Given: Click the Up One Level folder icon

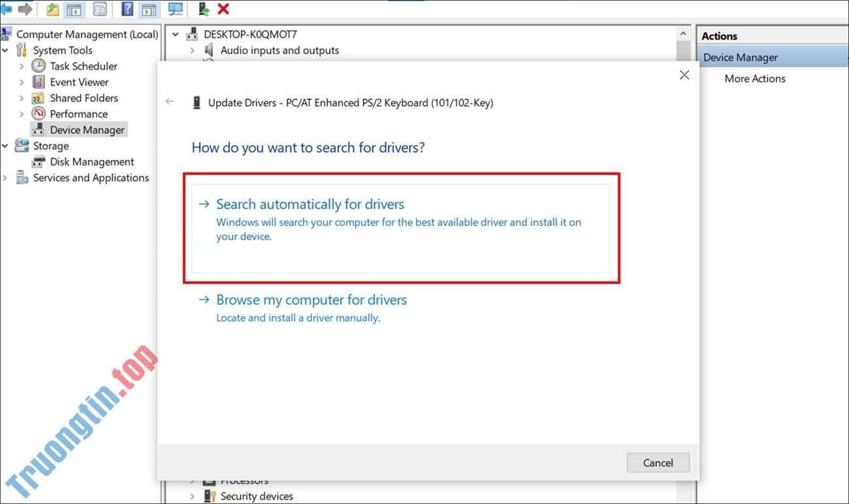Looking at the screenshot, I should [52, 9].
